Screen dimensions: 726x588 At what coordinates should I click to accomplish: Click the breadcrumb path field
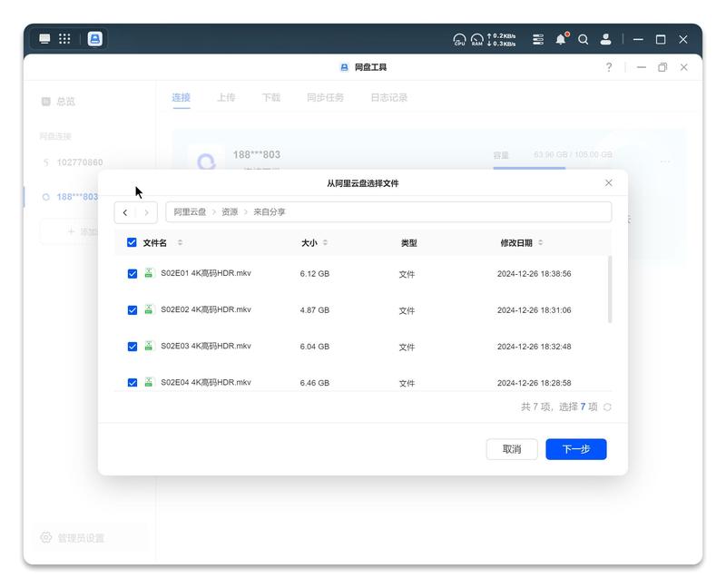[388, 212]
